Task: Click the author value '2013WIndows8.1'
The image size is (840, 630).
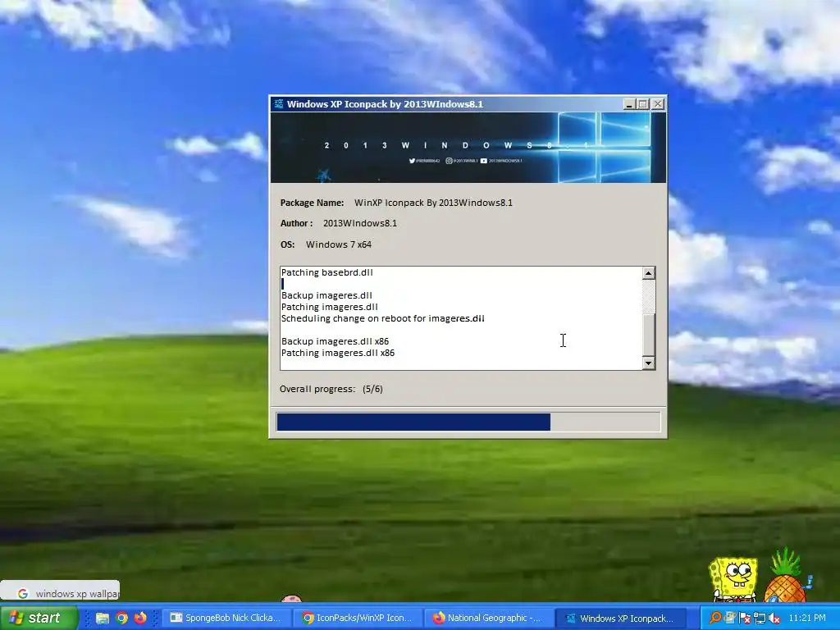Action: [x=360, y=223]
